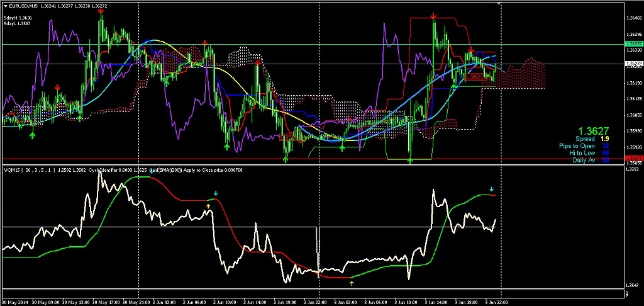
Task: Open the EURUSD,M15 chart title dropdown arrow
Action: [x=5, y=6]
